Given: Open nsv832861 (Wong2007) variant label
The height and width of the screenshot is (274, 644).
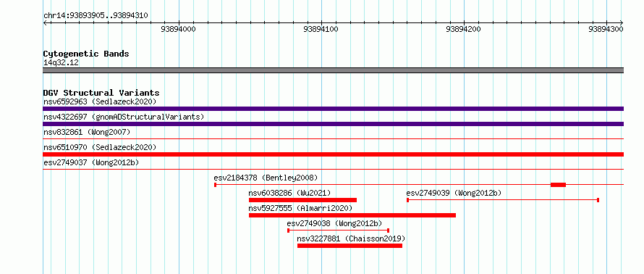Looking at the screenshot, I should click(x=87, y=132).
